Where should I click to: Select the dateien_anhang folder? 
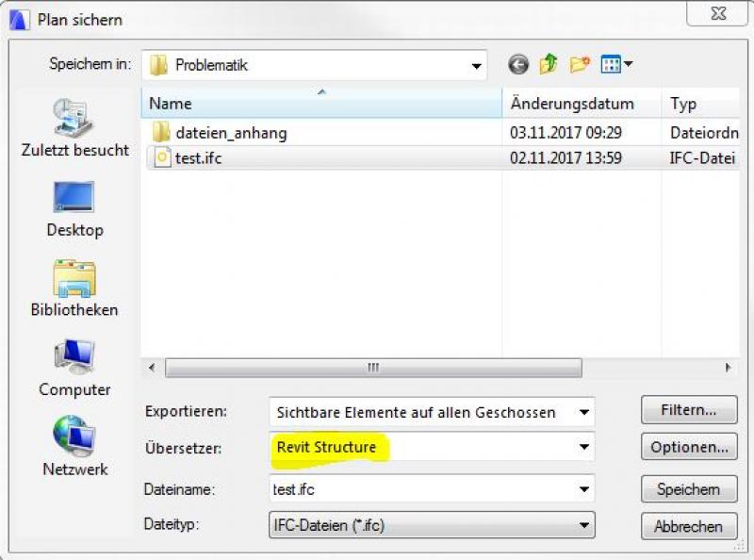point(230,133)
